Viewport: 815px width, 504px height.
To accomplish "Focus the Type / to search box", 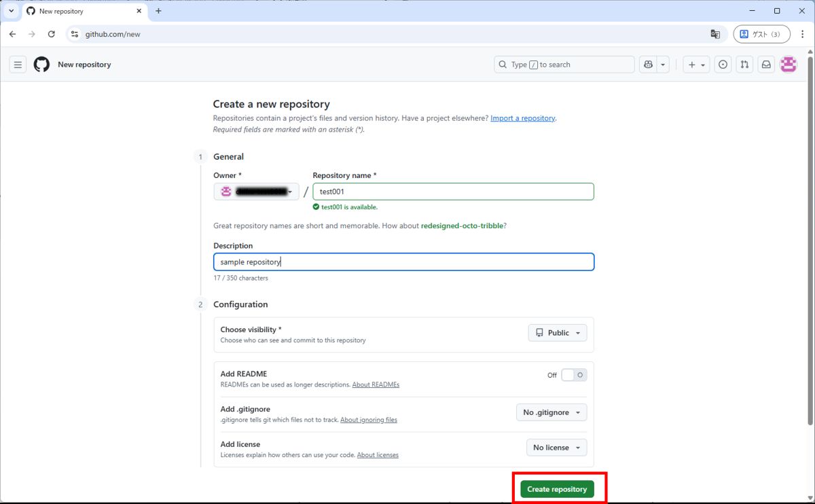I will coord(564,65).
